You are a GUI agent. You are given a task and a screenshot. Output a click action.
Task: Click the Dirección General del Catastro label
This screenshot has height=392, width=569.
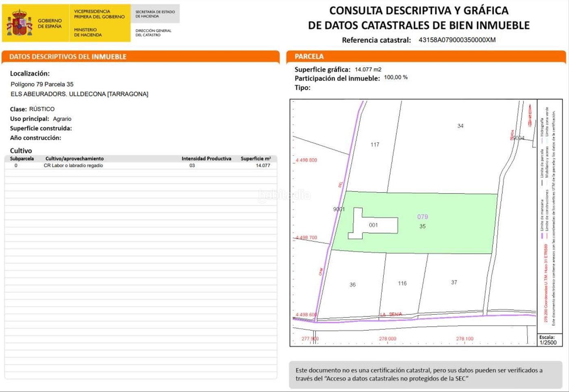[x=153, y=32]
